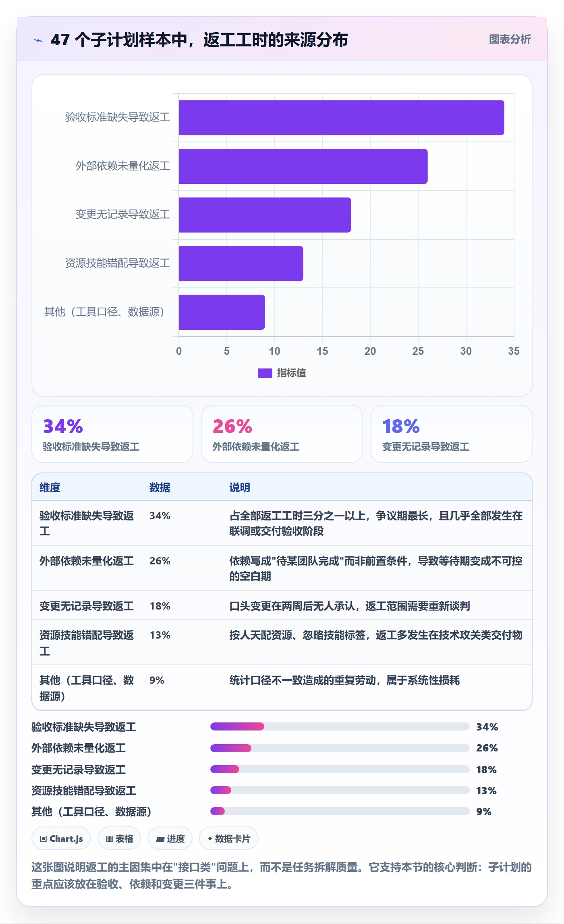The width and height of the screenshot is (564, 924).
Task: Click the x-axis tick label 35
Action: tap(514, 351)
